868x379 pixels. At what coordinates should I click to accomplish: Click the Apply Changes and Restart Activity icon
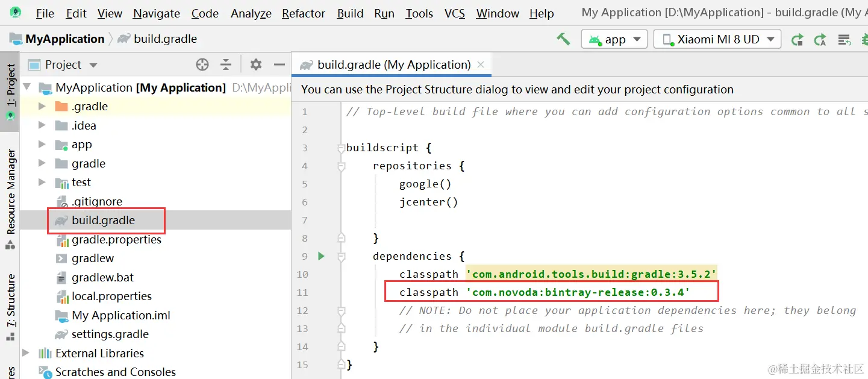[797, 40]
